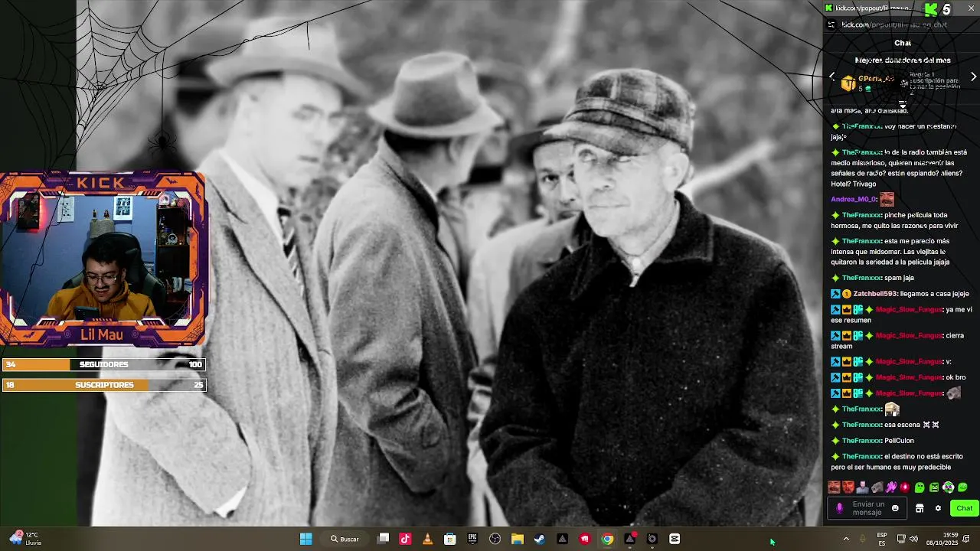Focus the 'Enviar un mensaje' input field
This screenshot has width=980, height=551.
[867, 508]
